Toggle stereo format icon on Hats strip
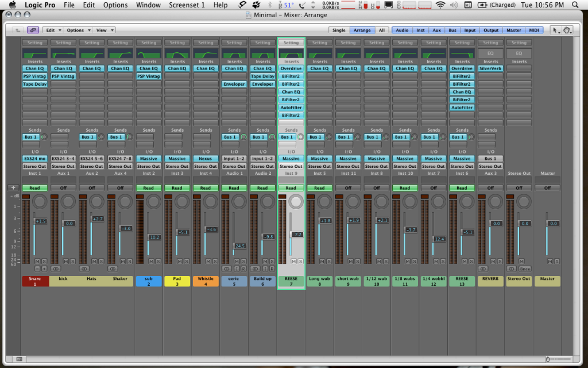The height and width of the screenshot is (368, 588). [84, 269]
